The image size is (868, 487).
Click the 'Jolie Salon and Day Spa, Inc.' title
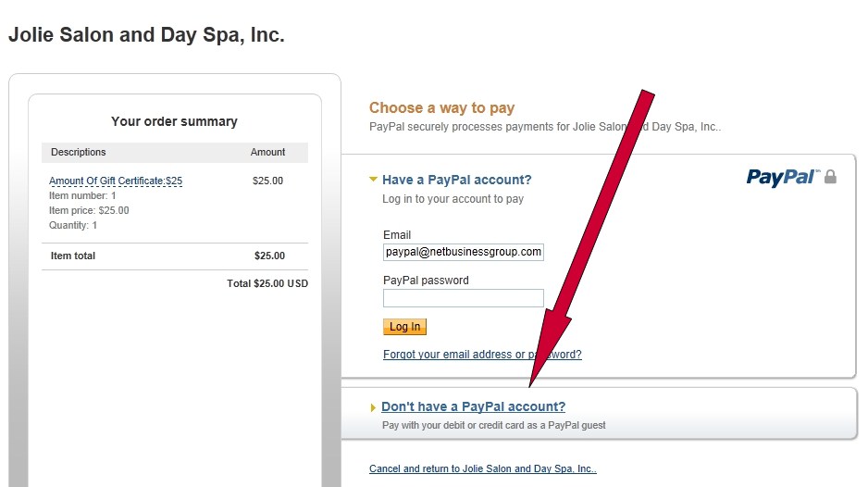146,34
